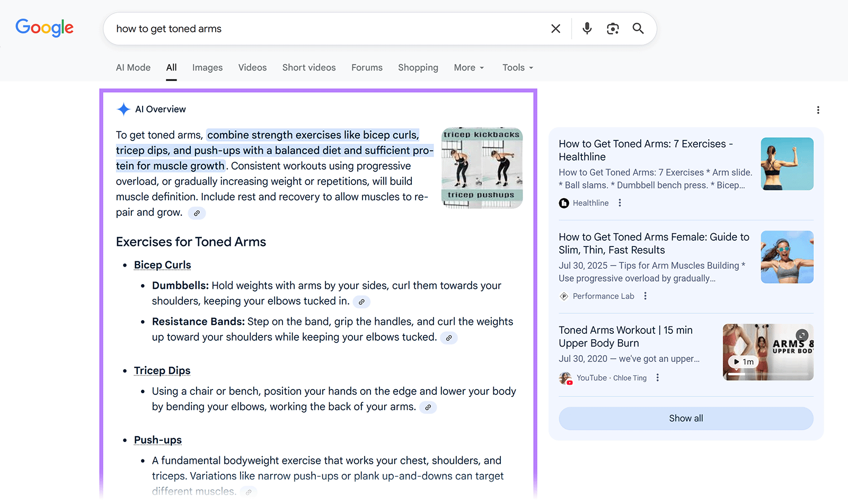This screenshot has height=504, width=848.
Task: Open Google Lens camera search
Action: 613,29
